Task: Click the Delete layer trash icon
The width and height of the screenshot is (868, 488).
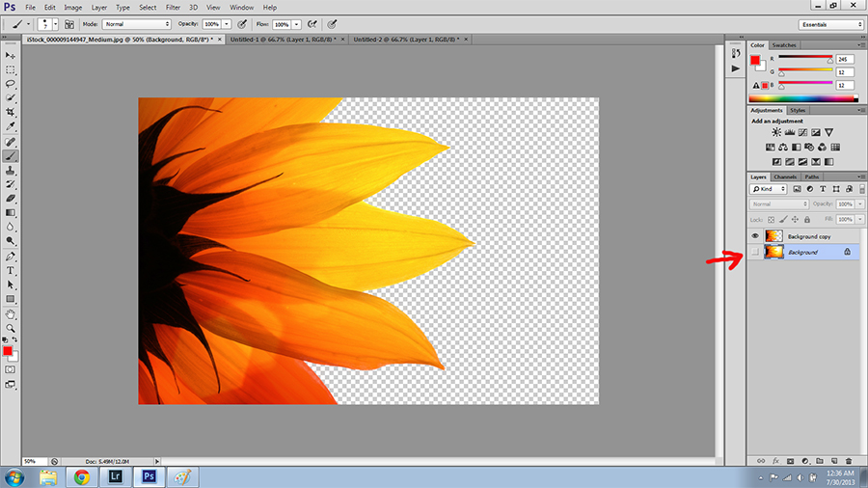Action: click(849, 462)
